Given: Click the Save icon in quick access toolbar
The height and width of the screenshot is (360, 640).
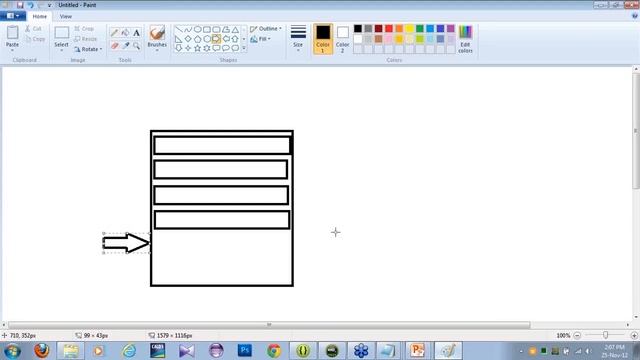Looking at the screenshot, I should [x=20, y=5].
